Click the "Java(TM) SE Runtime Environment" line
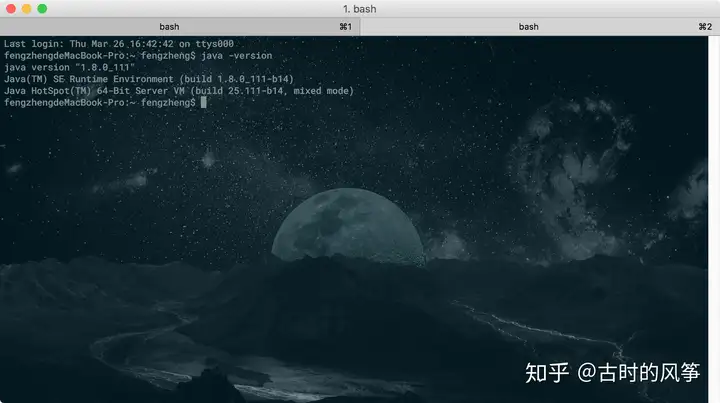Viewport: 720px width, 403px height. (148, 79)
